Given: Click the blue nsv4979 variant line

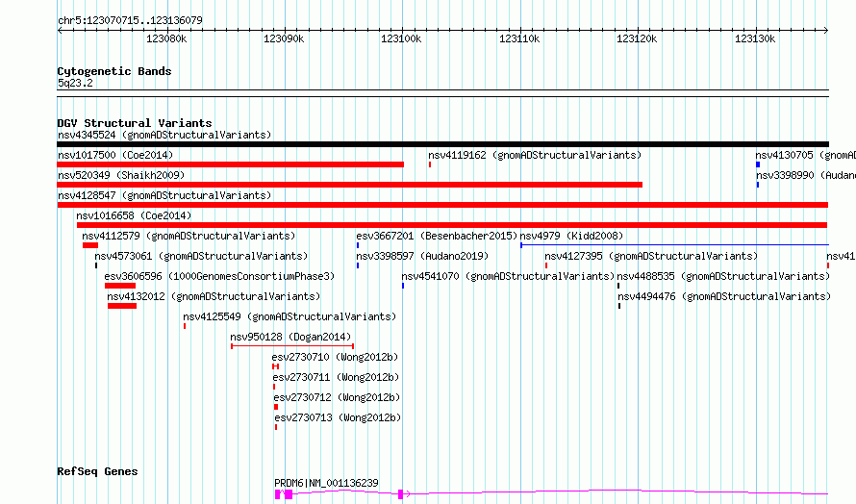Looking at the screenshot, I should [x=675, y=245].
